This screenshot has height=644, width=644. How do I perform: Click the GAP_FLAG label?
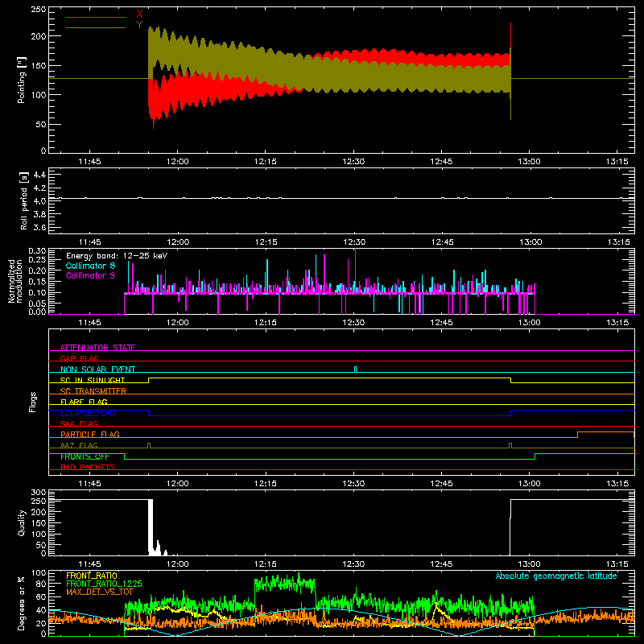click(x=79, y=358)
